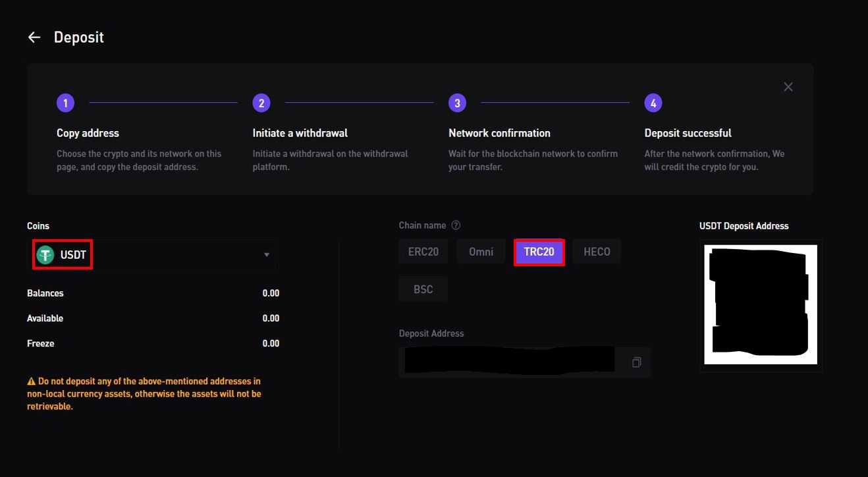
Task: Select the HECO chain
Action: coord(597,252)
